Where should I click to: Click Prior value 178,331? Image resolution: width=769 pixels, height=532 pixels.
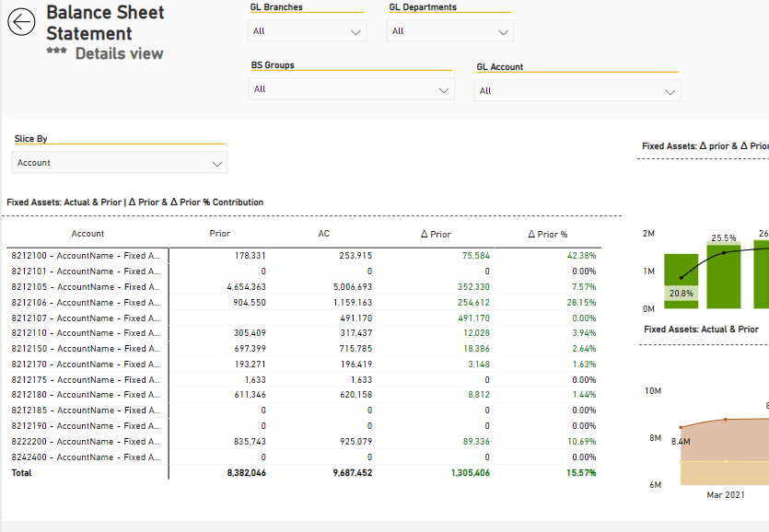pos(250,256)
